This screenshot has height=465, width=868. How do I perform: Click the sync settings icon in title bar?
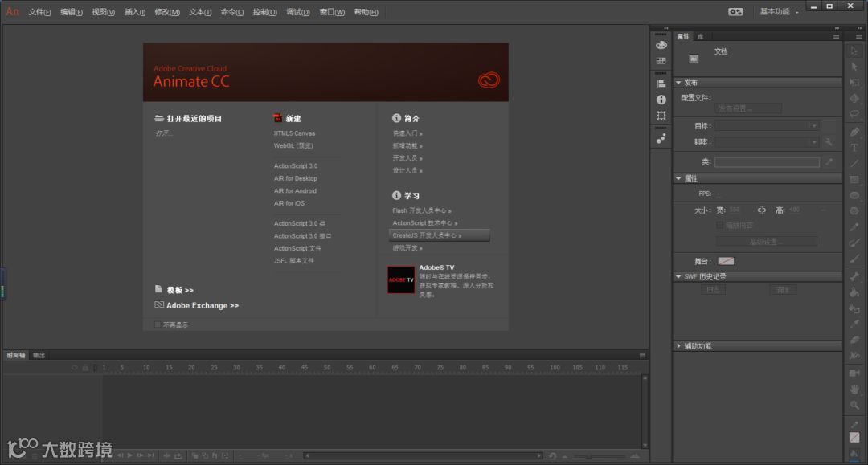tap(735, 11)
